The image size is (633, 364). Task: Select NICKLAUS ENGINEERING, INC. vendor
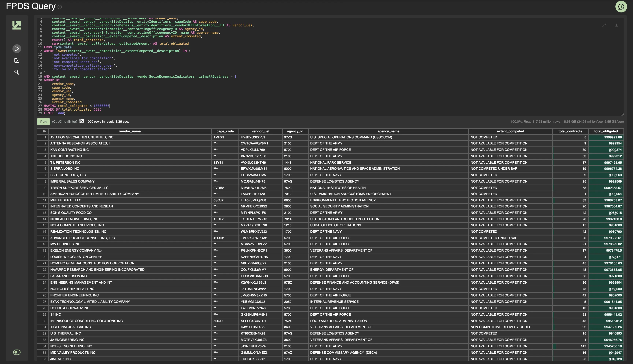pos(130,219)
